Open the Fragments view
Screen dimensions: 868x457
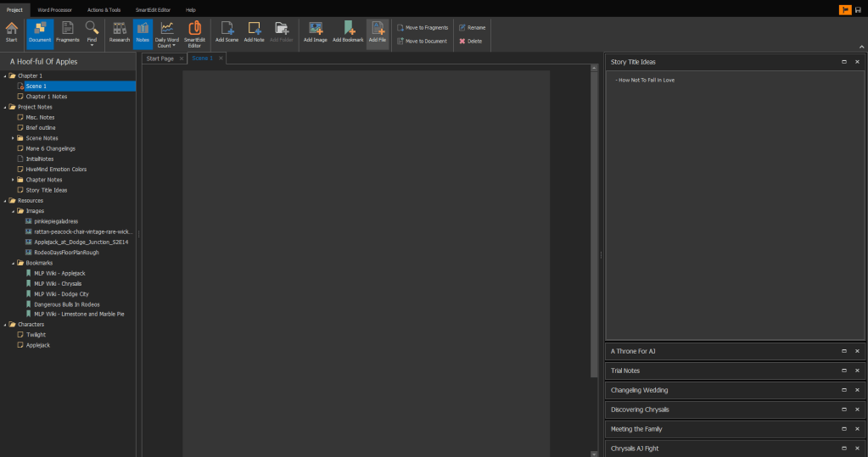click(67, 32)
